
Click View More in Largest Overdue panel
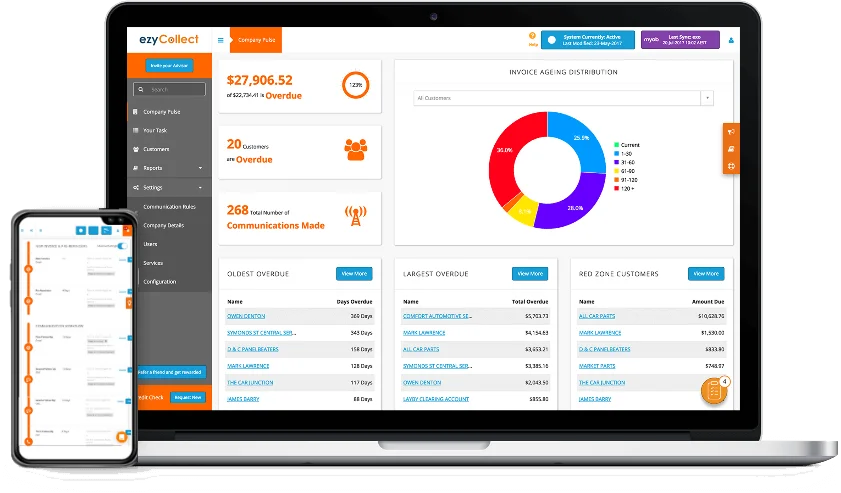click(x=530, y=274)
